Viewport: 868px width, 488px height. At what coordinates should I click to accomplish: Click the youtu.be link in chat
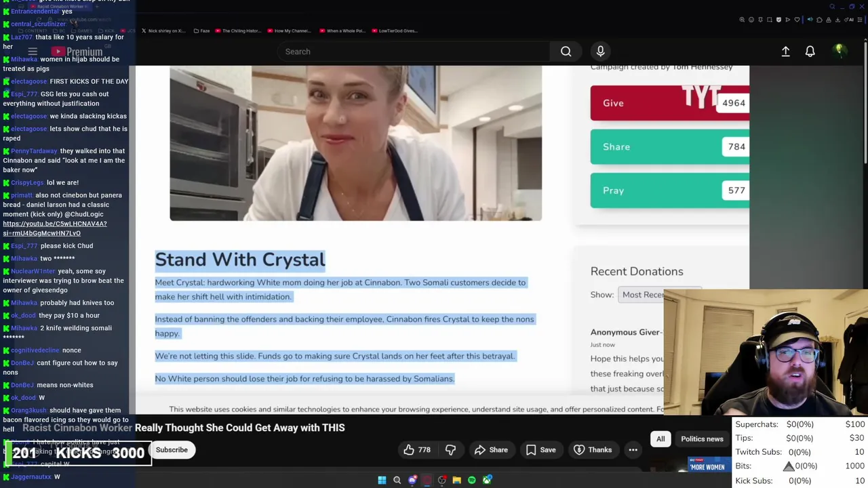tap(55, 228)
